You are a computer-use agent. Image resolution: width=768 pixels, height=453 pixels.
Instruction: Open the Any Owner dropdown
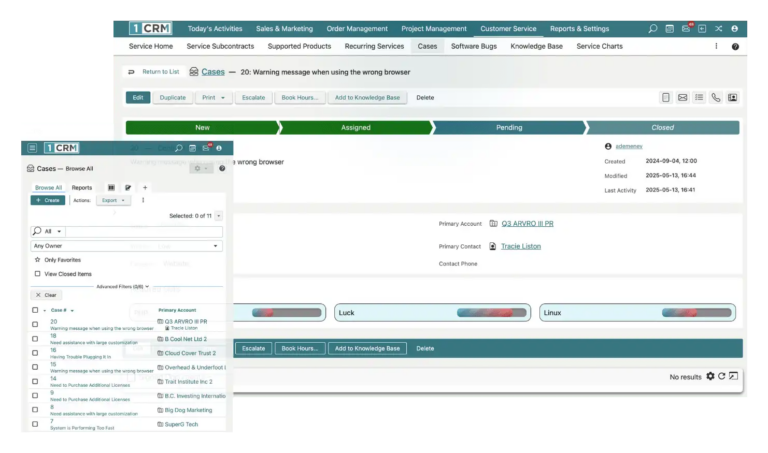[x=126, y=246]
